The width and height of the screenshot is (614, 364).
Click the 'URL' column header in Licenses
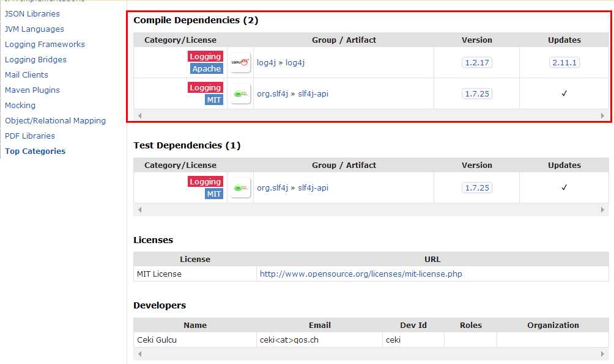click(x=432, y=259)
